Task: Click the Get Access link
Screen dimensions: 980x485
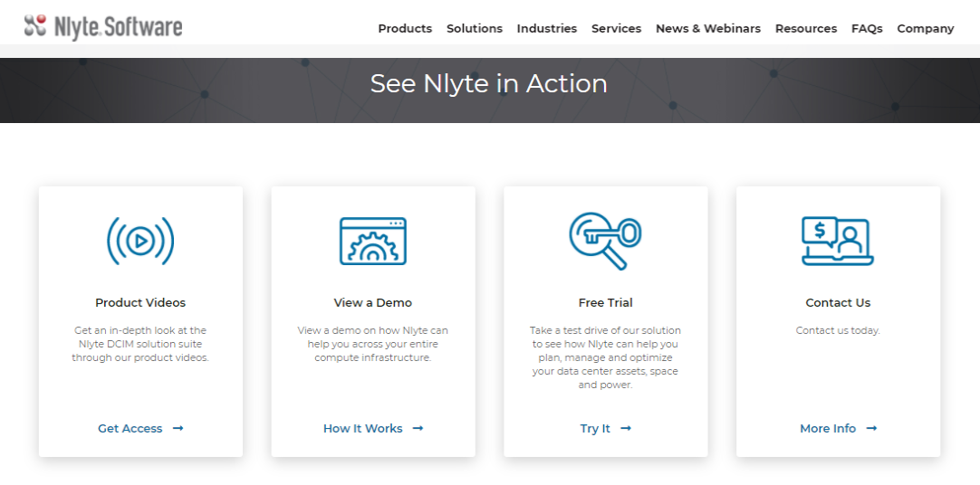Action: tap(130, 429)
